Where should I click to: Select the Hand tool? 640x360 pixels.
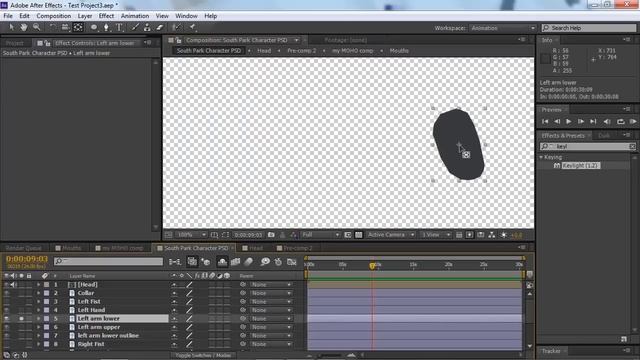tap(24, 27)
